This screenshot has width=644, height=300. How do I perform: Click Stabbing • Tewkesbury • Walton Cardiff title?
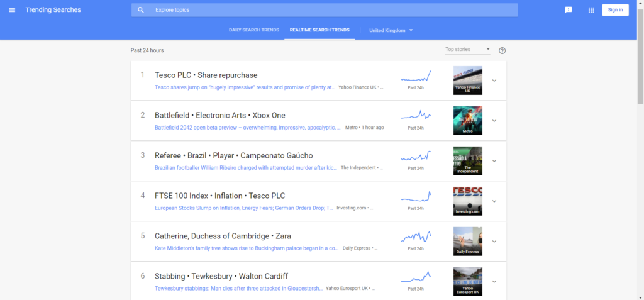point(221,277)
